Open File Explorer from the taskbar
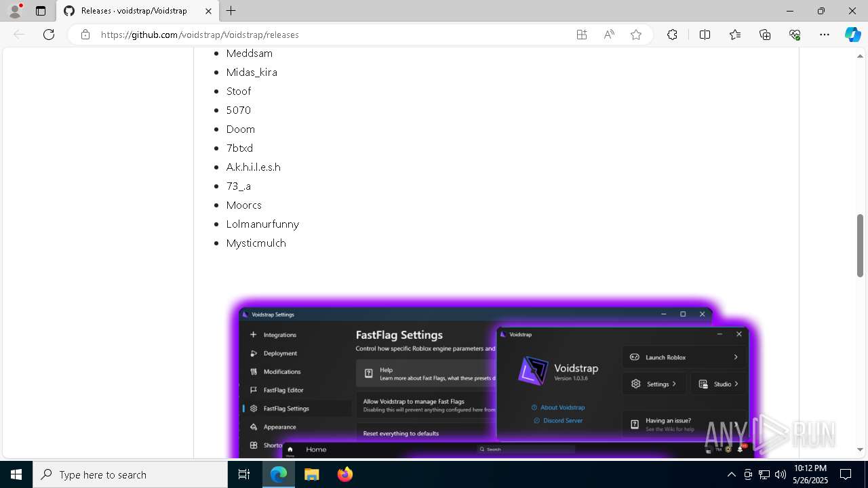The height and width of the screenshot is (488, 868). (x=311, y=474)
